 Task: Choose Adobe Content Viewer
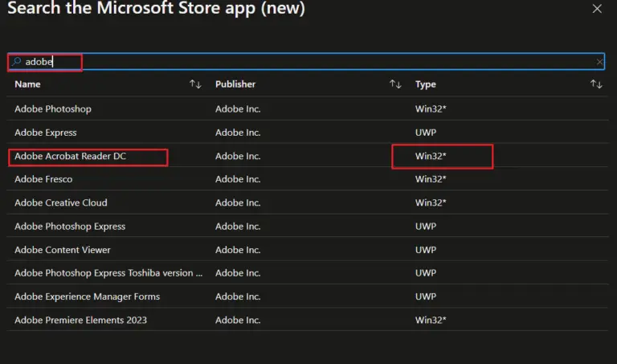point(63,250)
